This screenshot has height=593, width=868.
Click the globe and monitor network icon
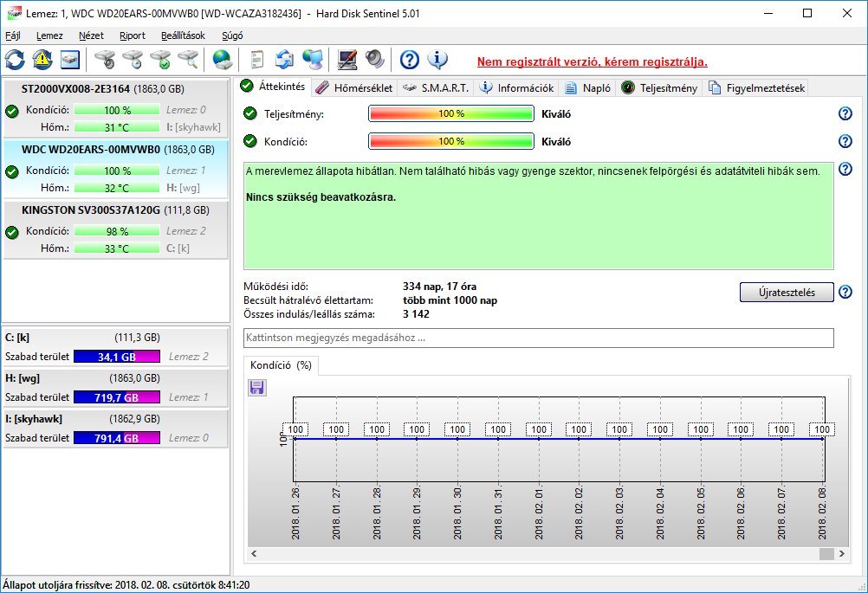click(x=313, y=60)
